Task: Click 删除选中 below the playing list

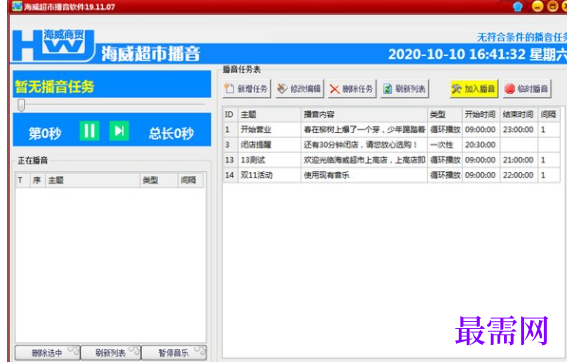Action: point(47,353)
